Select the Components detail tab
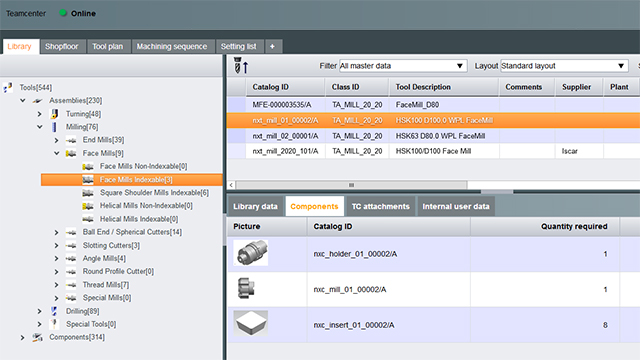Viewport: 640px width, 360px height. (314, 207)
